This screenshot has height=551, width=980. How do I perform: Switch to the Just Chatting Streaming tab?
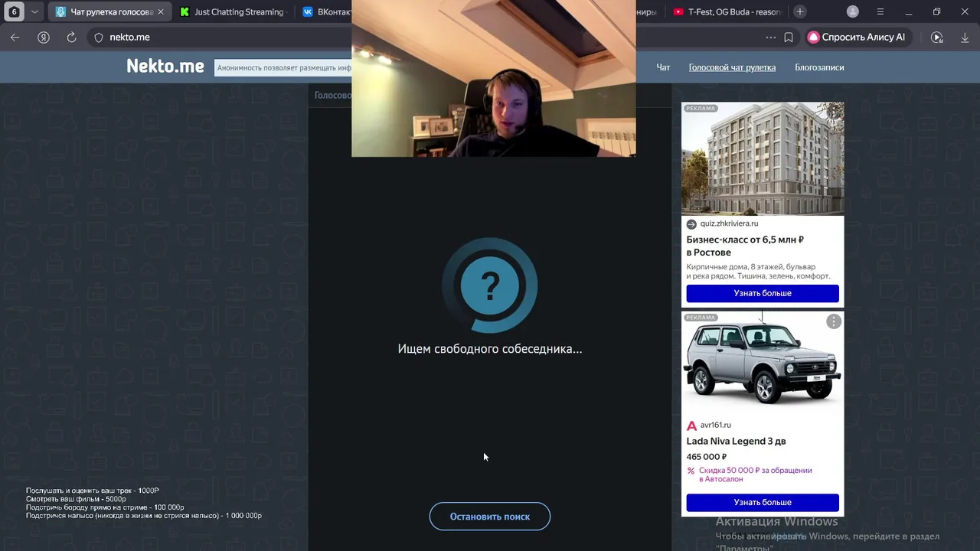(x=233, y=11)
